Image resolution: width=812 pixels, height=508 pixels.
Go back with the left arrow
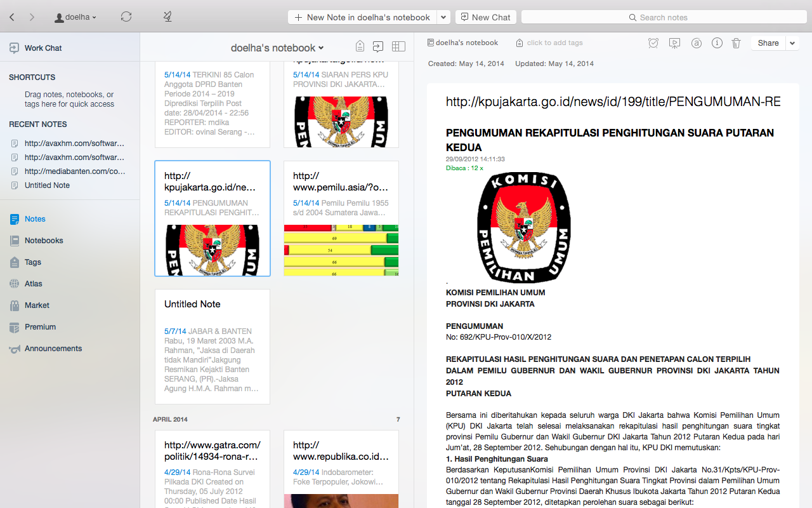[12, 17]
